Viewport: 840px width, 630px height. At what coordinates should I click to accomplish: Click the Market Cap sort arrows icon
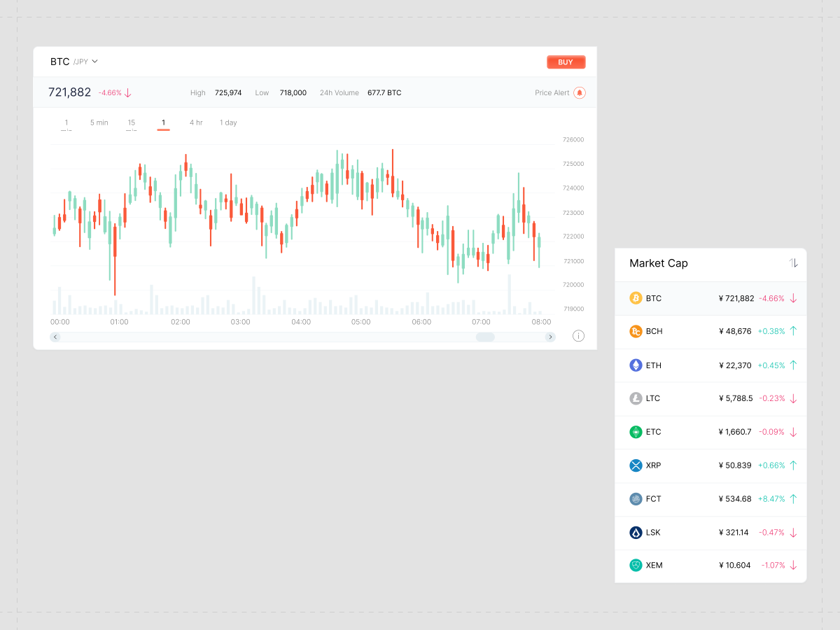click(794, 263)
